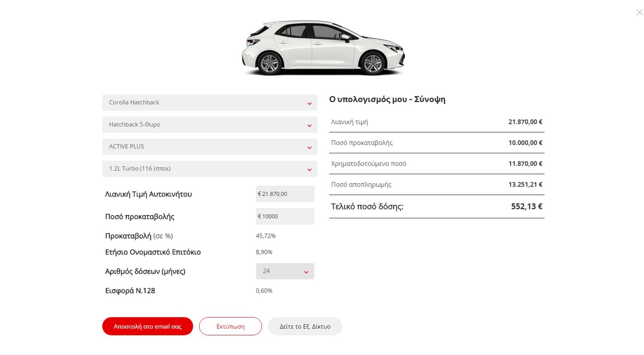The image size is (644, 355).
Task: Click the red arrow beside the 24 months value
Action: [x=306, y=272]
